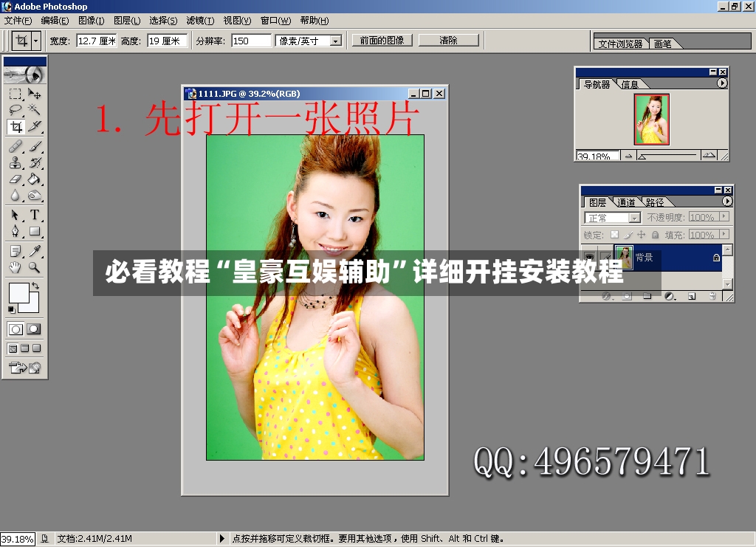Viewport: 756px width, 547px height.
Task: Open 窗口(W) menu
Action: click(x=276, y=20)
